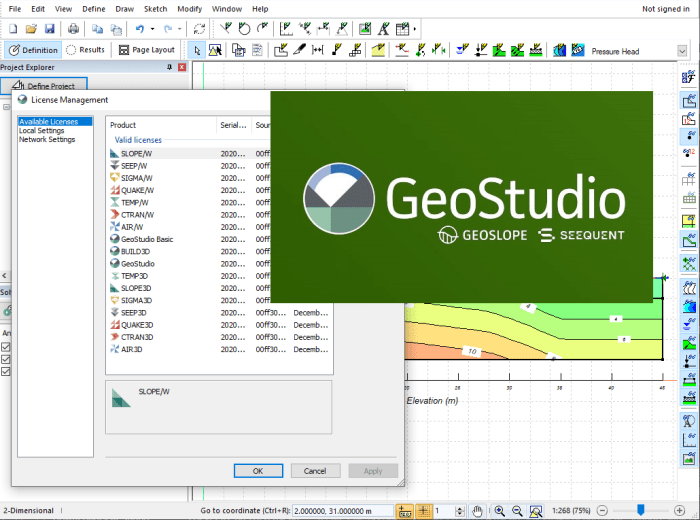Adjust grid spacing stepper arrows

[460, 511]
